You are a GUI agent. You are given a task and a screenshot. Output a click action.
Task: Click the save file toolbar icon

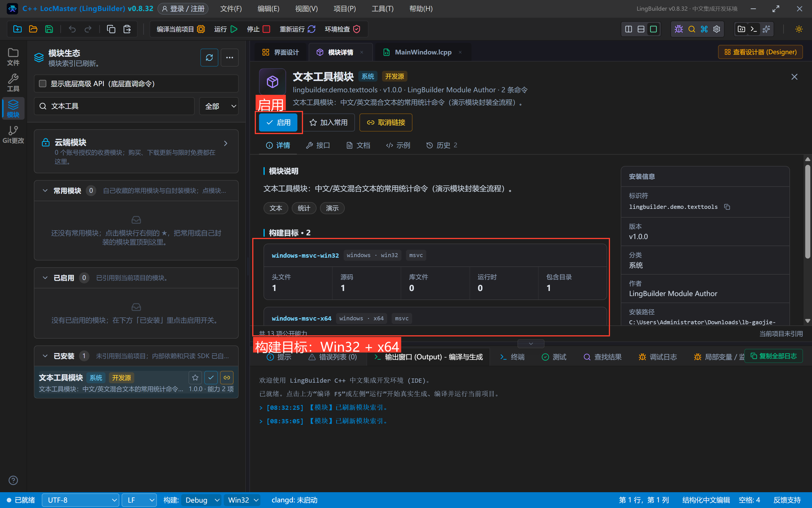pyautogui.click(x=49, y=29)
